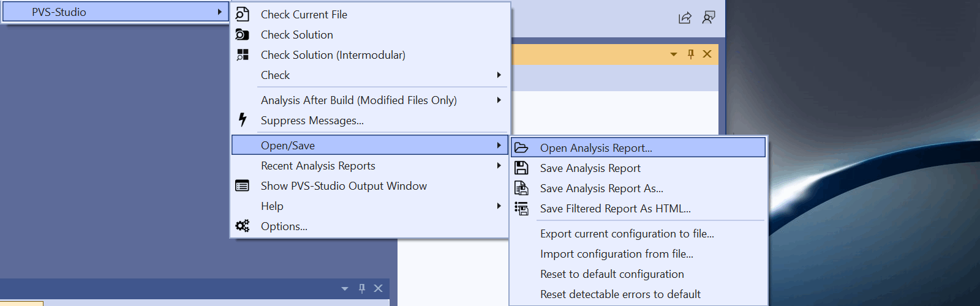Click the Check Solution magnifier icon

coord(243,34)
